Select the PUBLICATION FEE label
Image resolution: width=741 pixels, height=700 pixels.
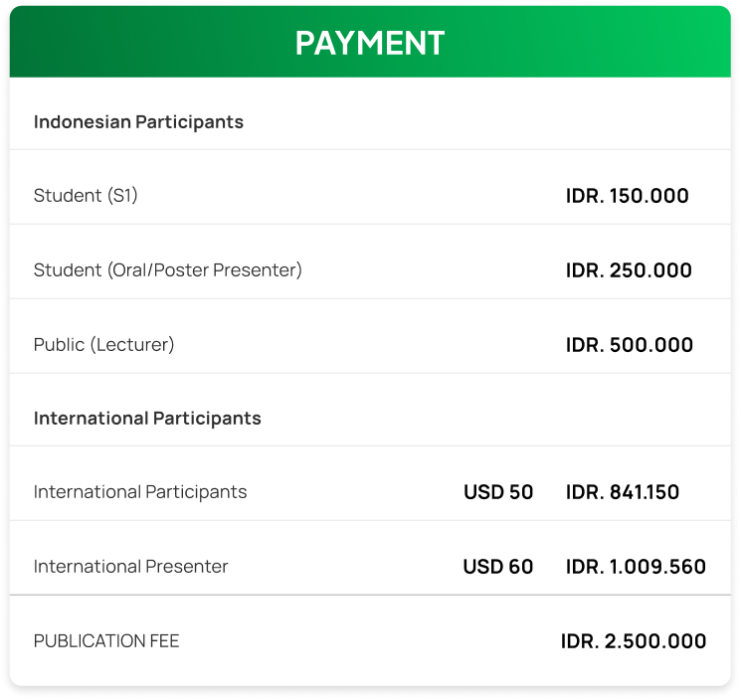tap(106, 641)
